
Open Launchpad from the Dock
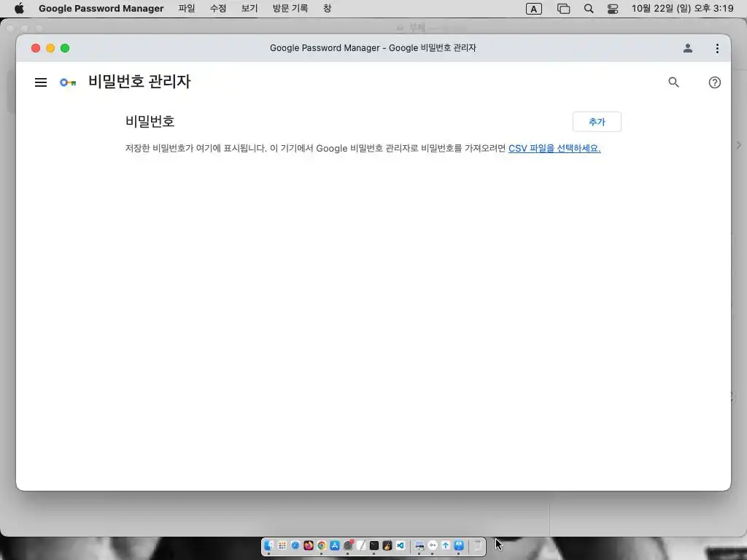pos(282,545)
